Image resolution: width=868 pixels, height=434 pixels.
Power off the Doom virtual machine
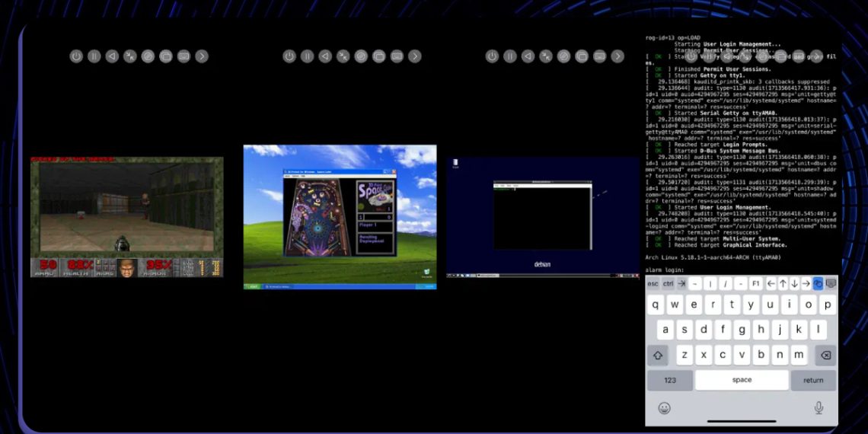pyautogui.click(x=76, y=56)
